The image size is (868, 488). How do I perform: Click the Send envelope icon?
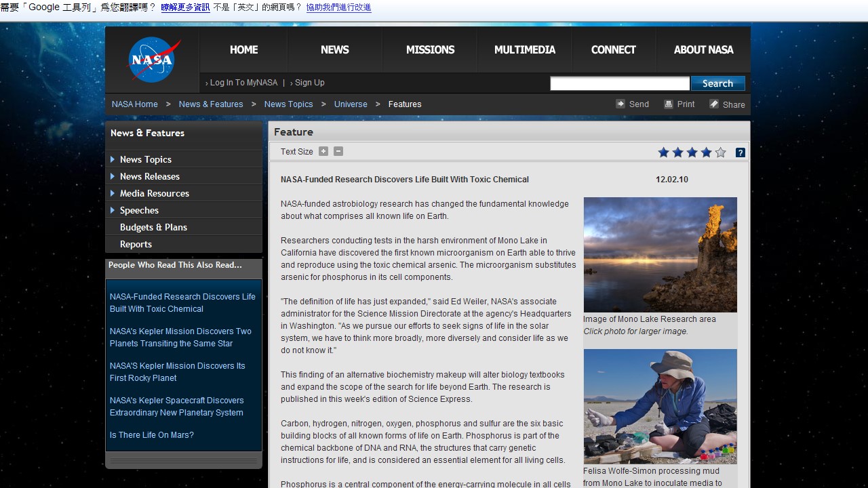click(620, 104)
